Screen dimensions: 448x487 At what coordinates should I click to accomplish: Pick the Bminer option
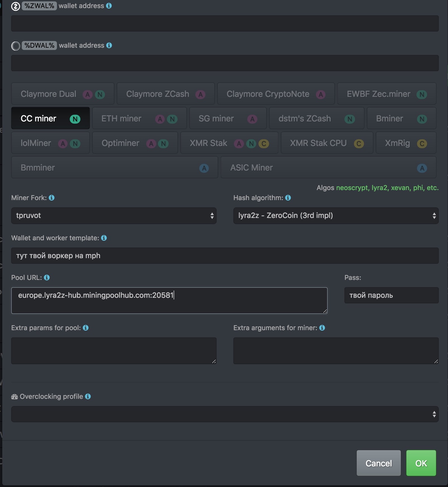click(x=402, y=118)
